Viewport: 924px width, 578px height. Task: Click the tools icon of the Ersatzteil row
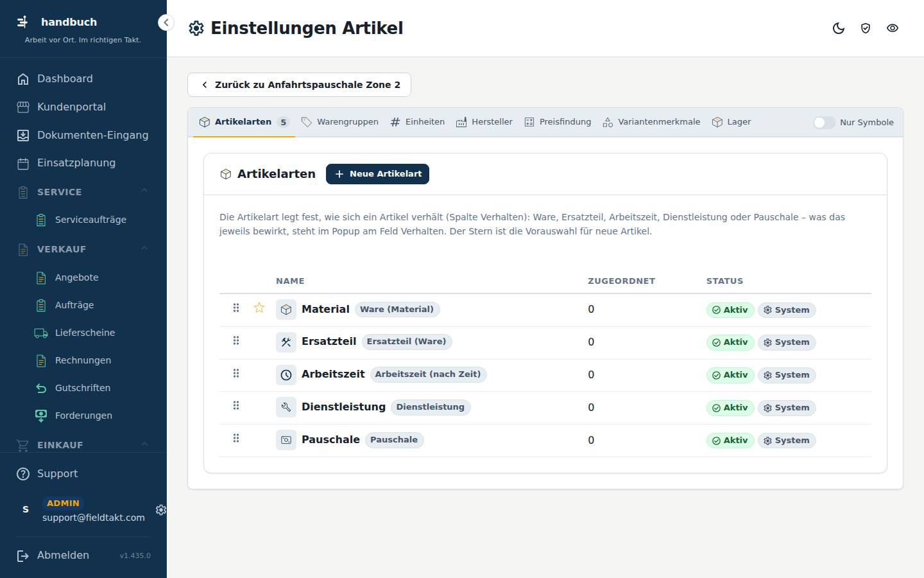click(286, 342)
